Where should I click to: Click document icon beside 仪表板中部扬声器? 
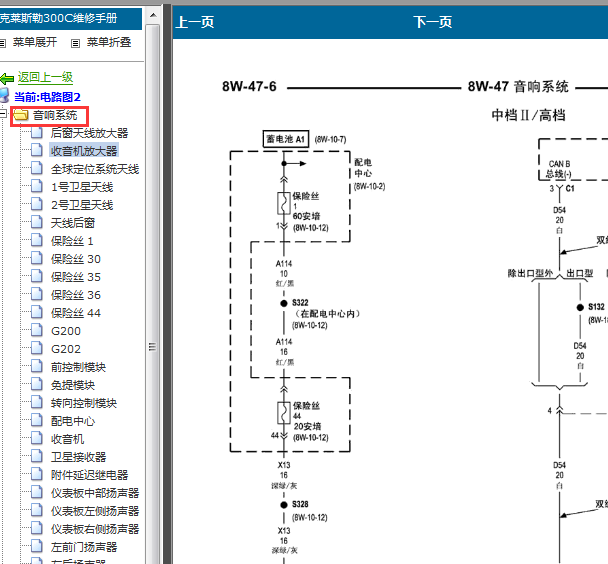(x=37, y=492)
